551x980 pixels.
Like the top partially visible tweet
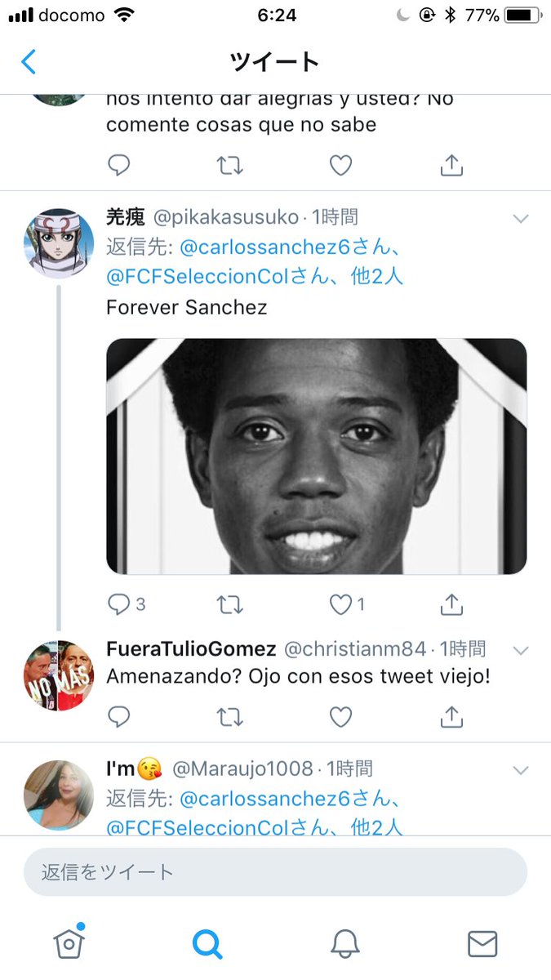coord(340,166)
